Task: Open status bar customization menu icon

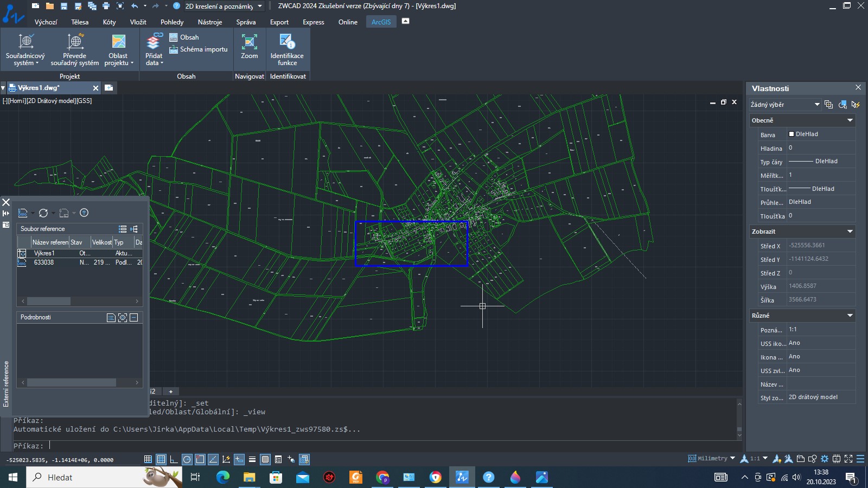Action: pos(860,459)
